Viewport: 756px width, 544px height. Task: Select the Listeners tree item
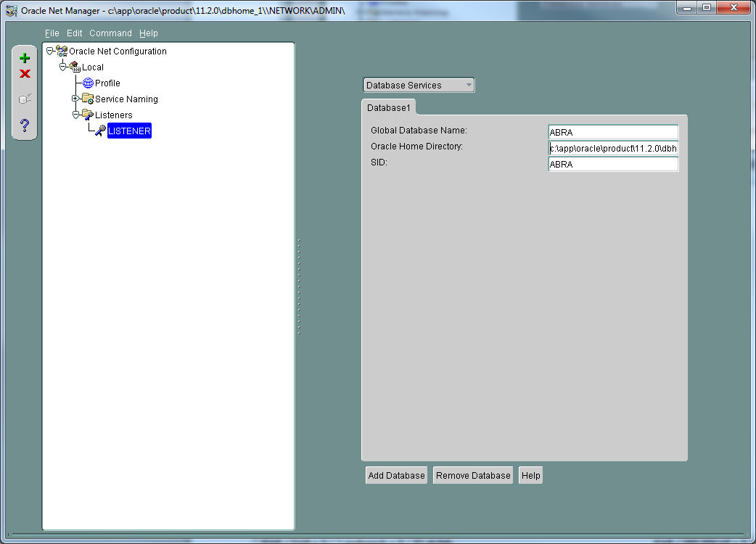tap(113, 115)
